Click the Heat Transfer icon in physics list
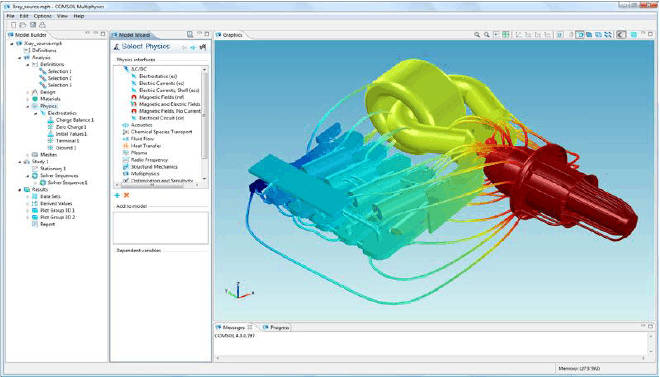 (125, 146)
